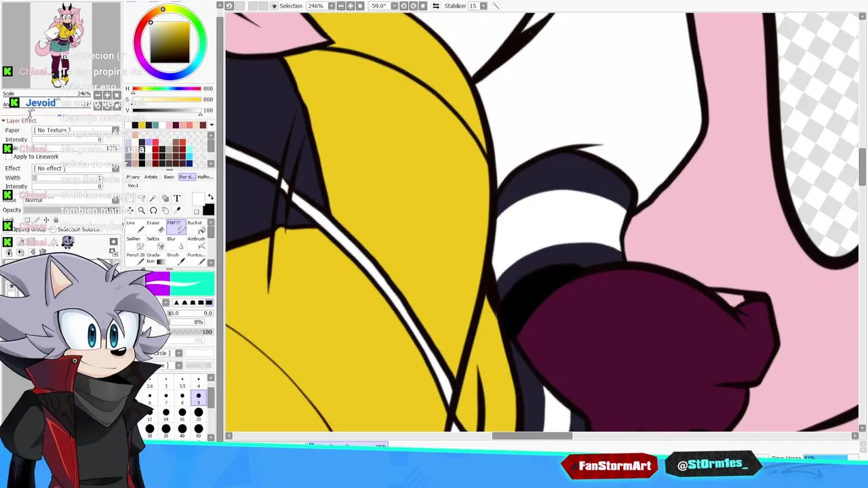Open the Stabilizer value dropdown
This screenshot has height=488, width=868.
point(484,5)
